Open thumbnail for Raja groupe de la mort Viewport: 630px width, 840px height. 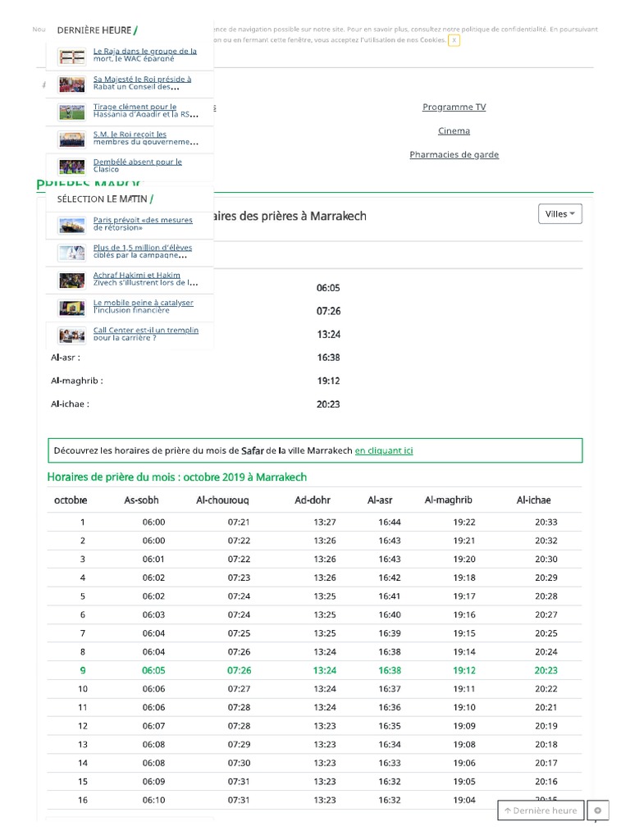[72, 57]
